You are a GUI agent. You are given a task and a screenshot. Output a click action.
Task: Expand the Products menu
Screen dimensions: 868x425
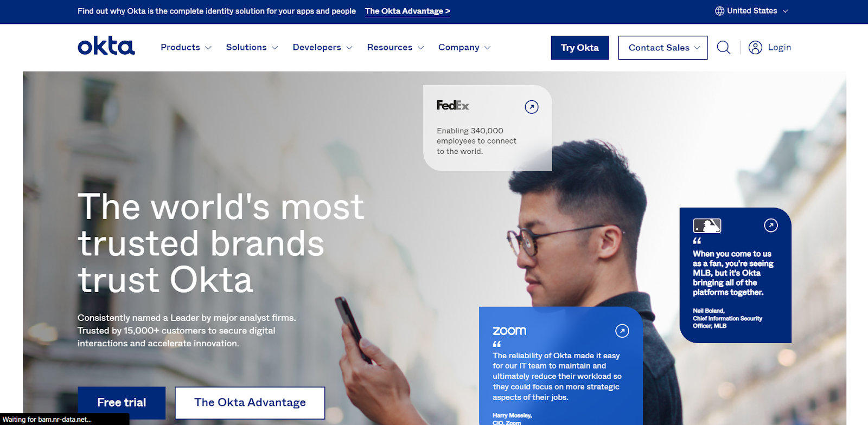[x=186, y=48]
